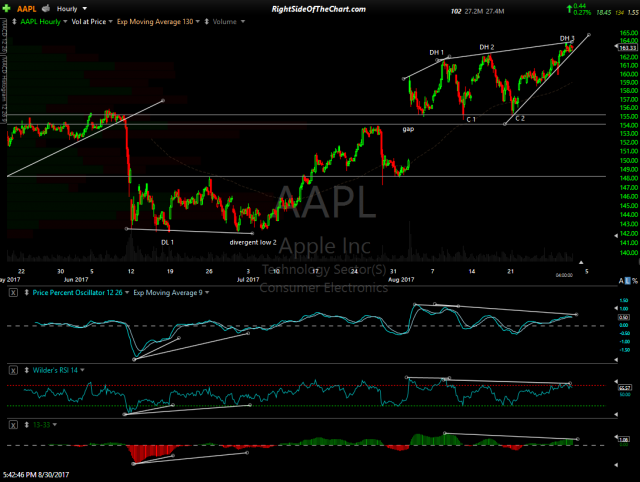640x482 pixels.
Task: Click the reorder arrows before Volume
Action: click(x=207, y=22)
